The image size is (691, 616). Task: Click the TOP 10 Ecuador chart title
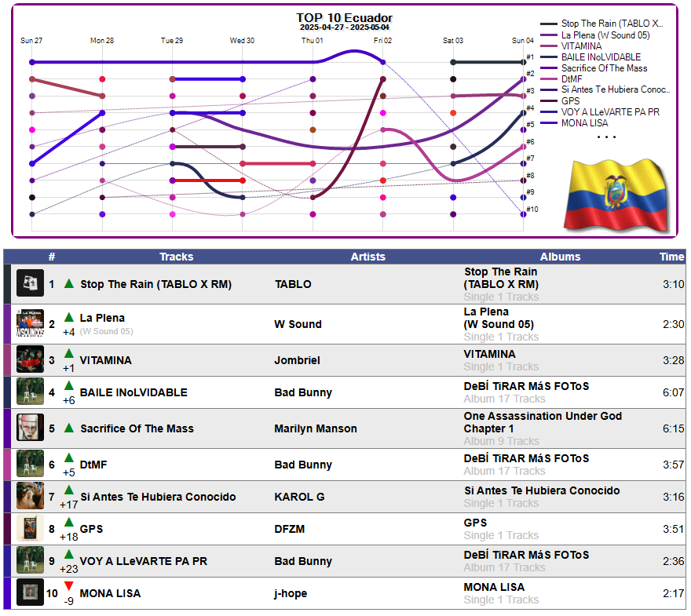coord(344,17)
